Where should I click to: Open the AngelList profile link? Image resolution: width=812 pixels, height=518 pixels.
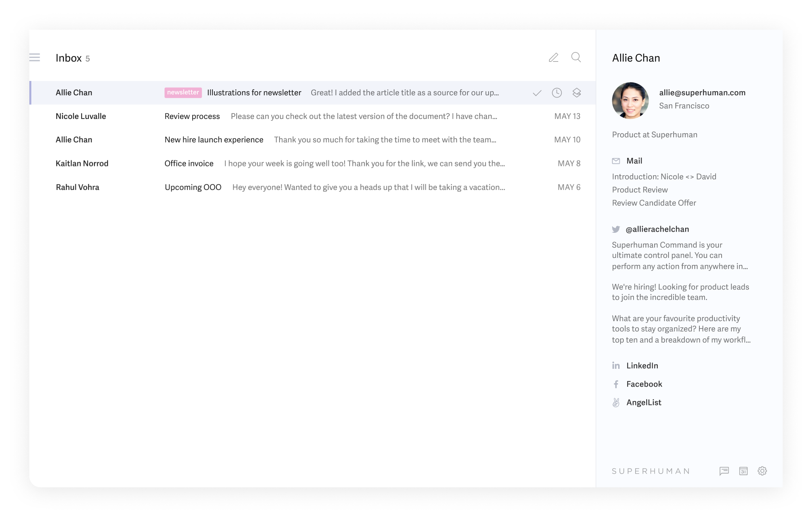click(x=643, y=403)
